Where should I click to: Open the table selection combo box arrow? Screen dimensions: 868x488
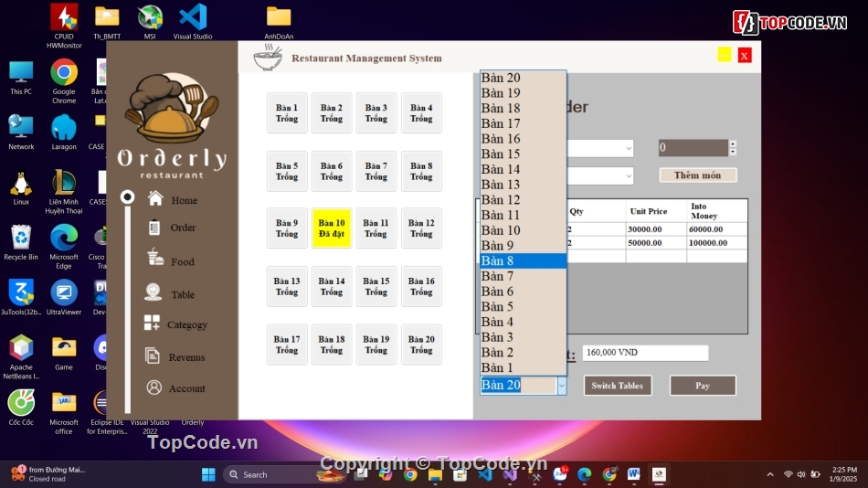561,386
